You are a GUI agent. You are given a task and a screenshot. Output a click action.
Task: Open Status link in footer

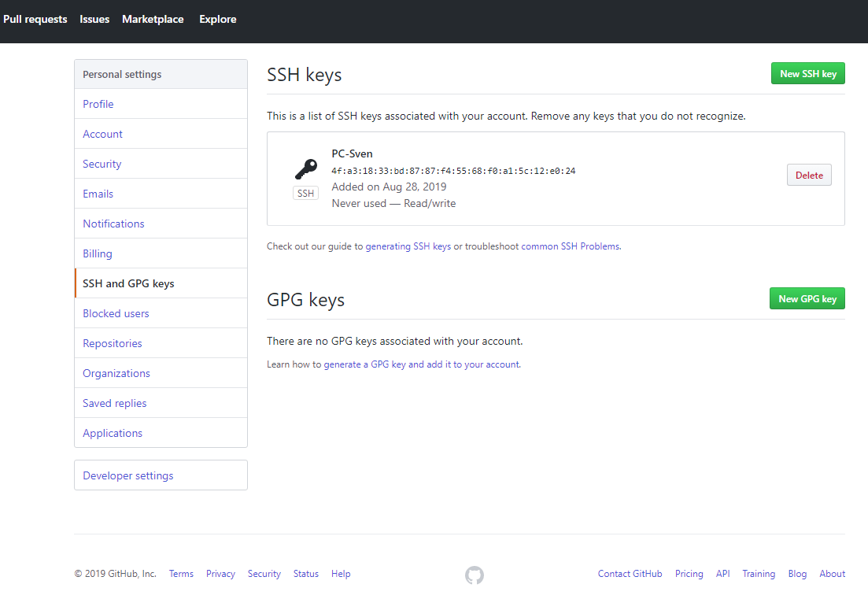305,574
